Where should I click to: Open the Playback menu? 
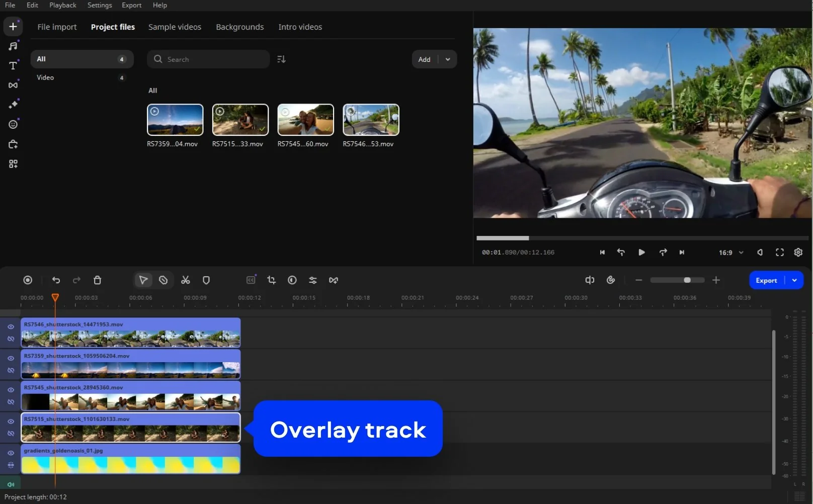(x=63, y=5)
